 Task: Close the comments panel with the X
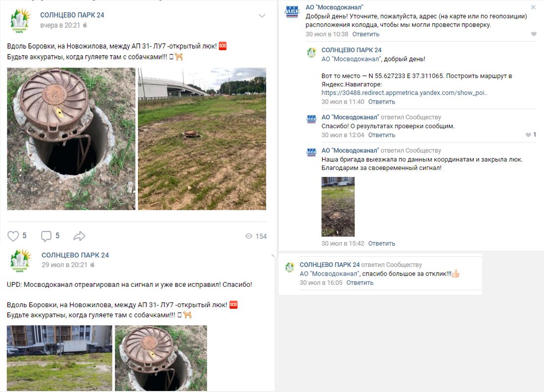533,7
